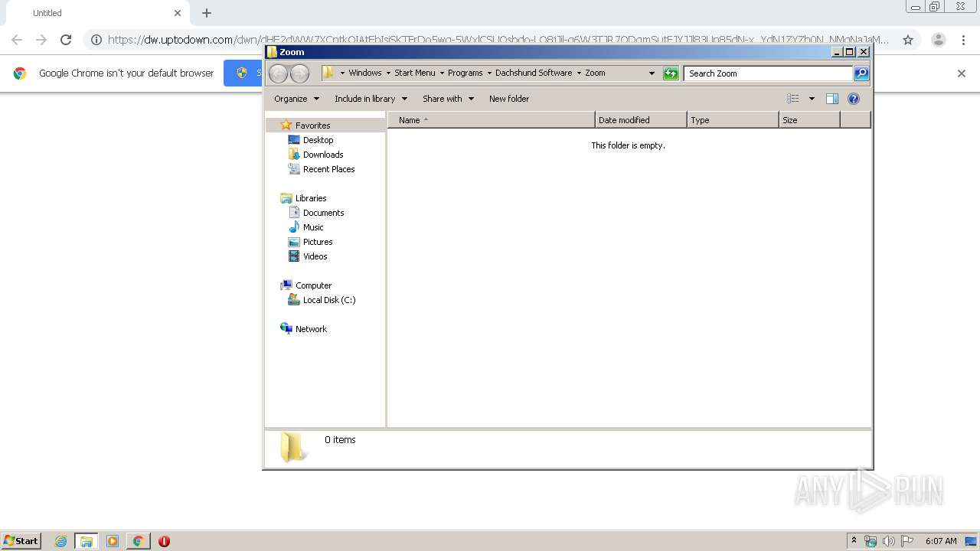980x551 pixels.
Task: Open Desktop in the navigation pane
Action: coord(318,140)
